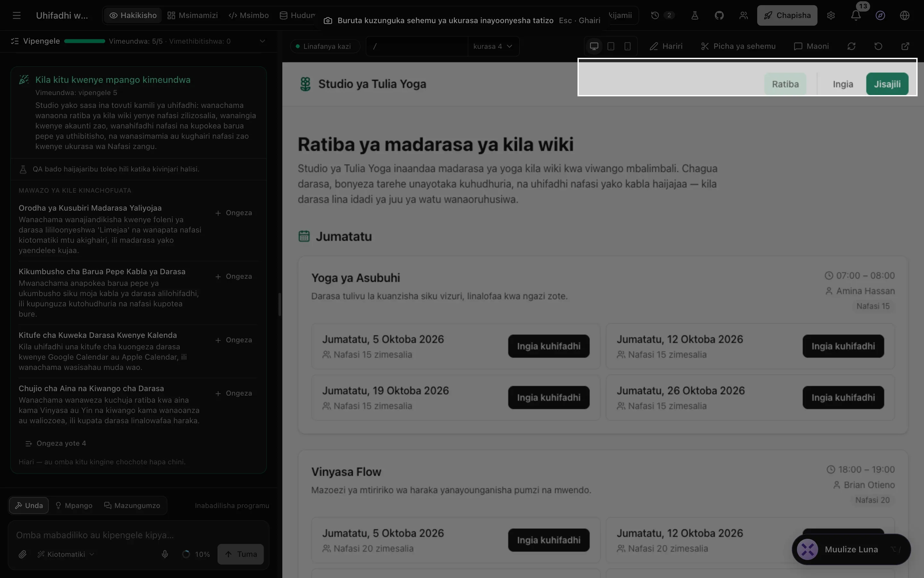Switch to the Msimbo tab

[249, 15]
